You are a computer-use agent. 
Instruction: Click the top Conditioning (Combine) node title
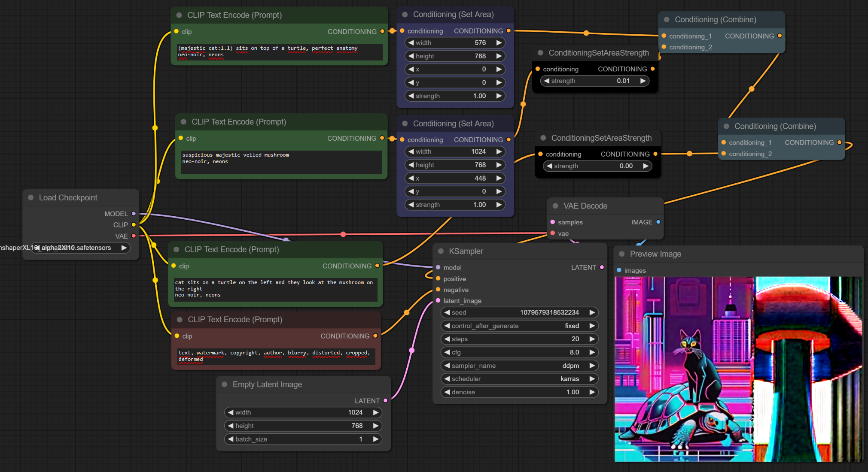point(715,19)
